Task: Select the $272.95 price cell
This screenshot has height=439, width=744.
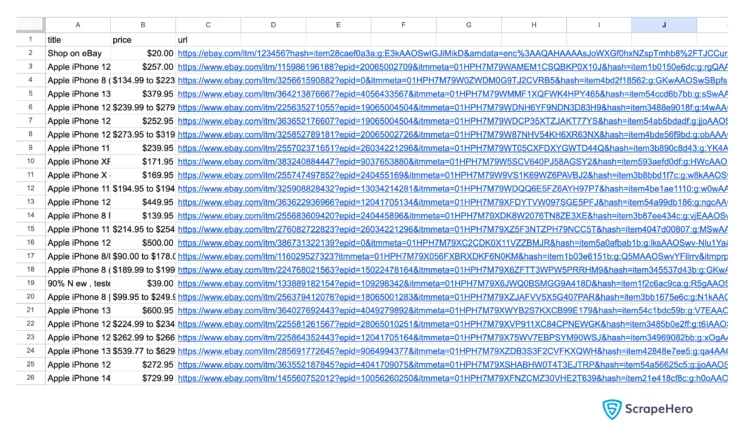Action: 143,364
